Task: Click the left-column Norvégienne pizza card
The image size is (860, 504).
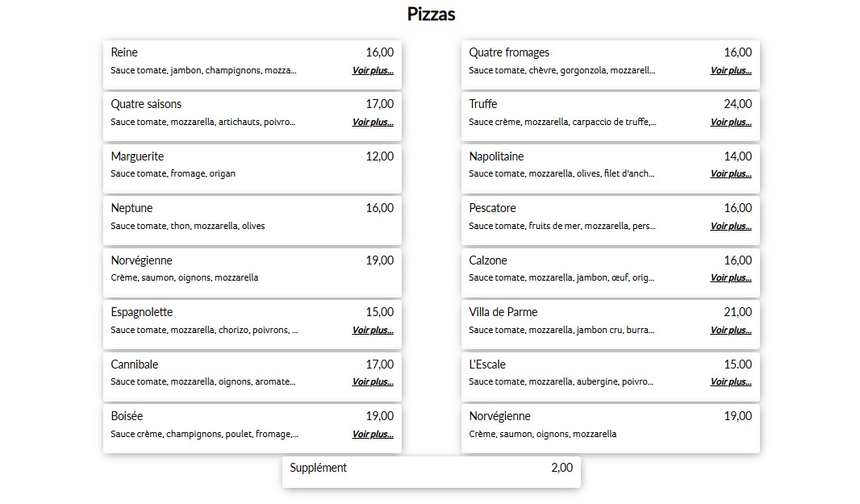Action: point(253,273)
